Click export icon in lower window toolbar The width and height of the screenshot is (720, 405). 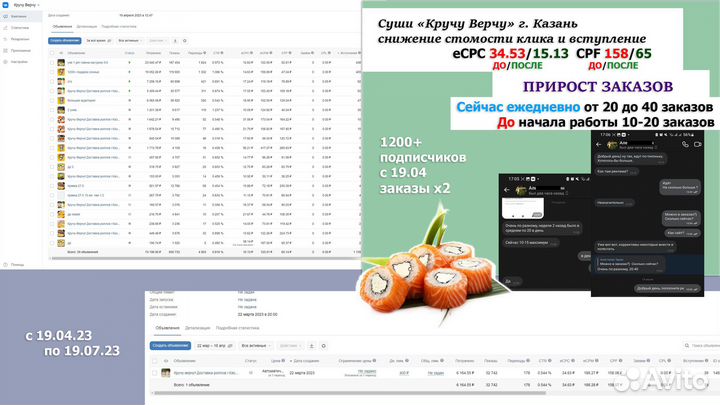[x=312, y=346]
